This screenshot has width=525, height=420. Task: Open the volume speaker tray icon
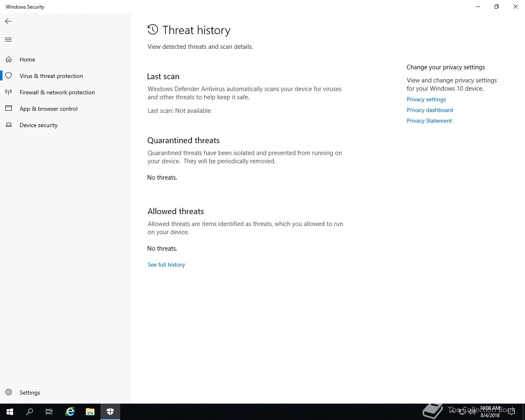click(472, 412)
